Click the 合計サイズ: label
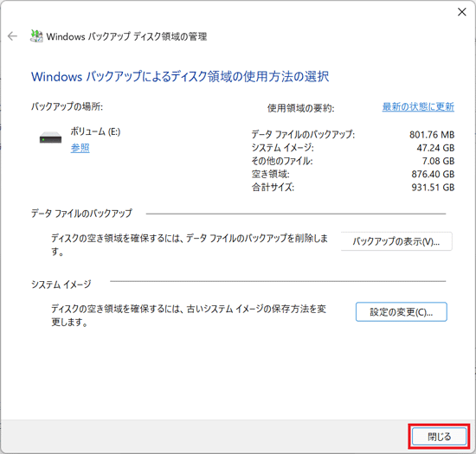 click(x=273, y=187)
